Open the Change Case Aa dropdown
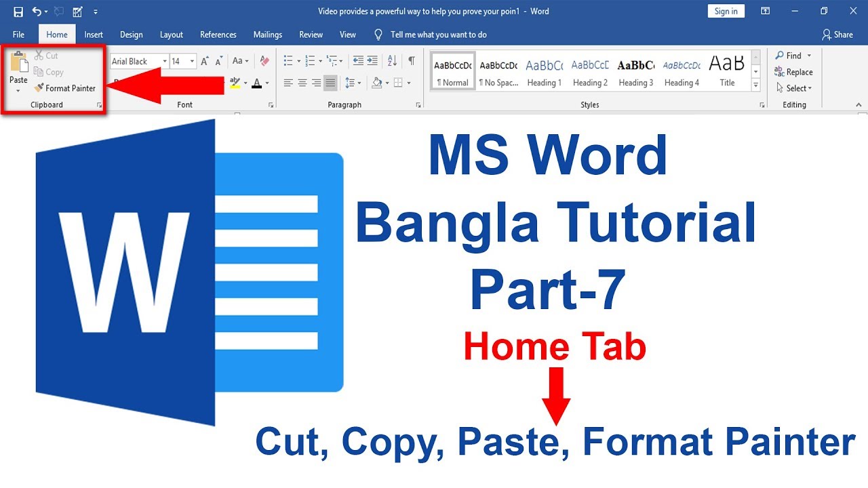Viewport: 868px width, 488px height. coord(240,61)
